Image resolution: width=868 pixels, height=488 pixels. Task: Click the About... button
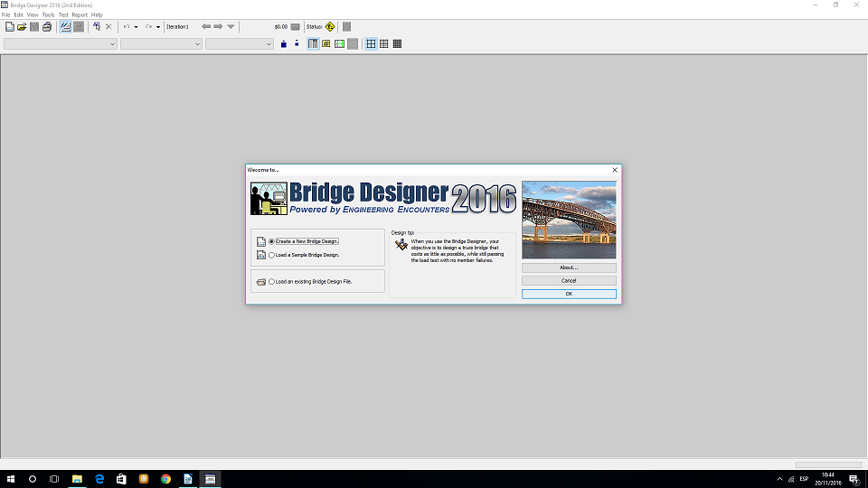569,267
